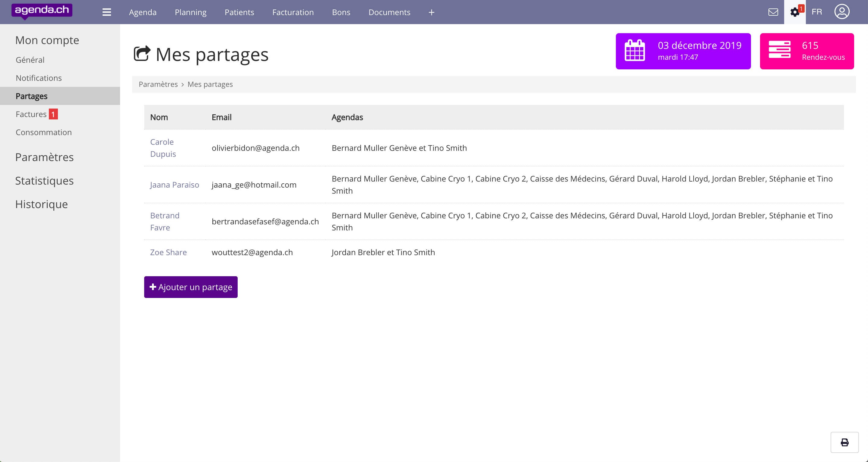868x462 pixels.
Task: Open the user profile icon
Action: pos(841,12)
